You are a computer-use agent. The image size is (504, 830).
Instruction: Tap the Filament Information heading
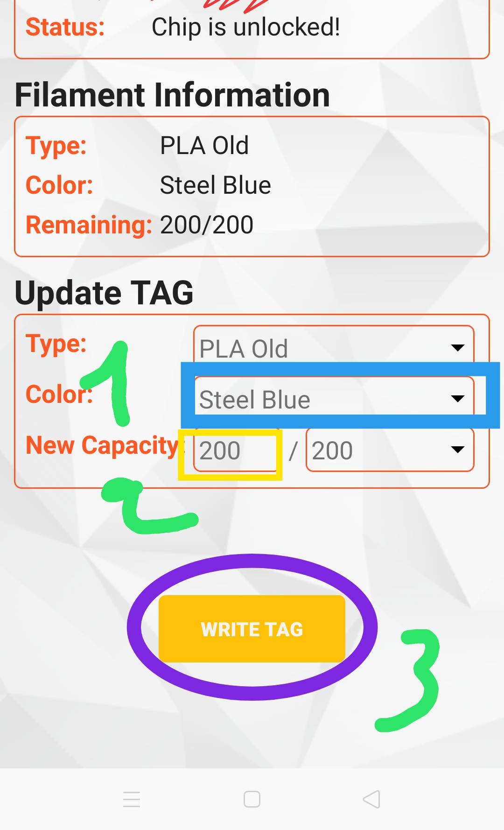[172, 95]
